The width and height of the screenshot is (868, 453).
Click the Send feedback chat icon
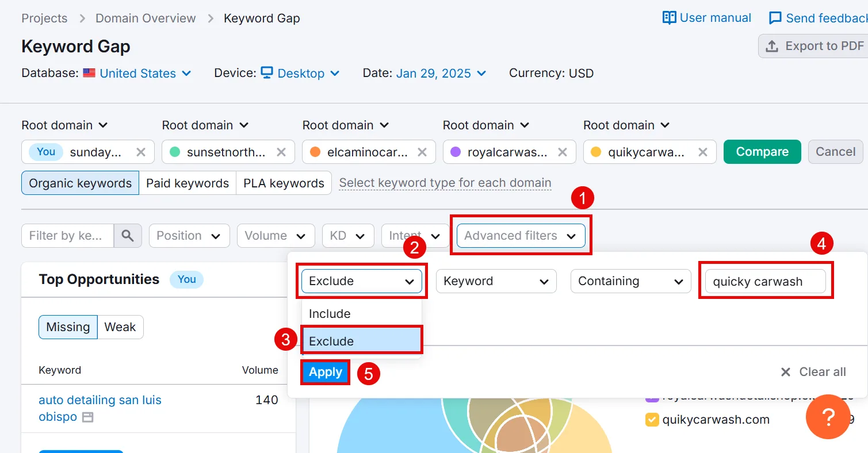[775, 18]
